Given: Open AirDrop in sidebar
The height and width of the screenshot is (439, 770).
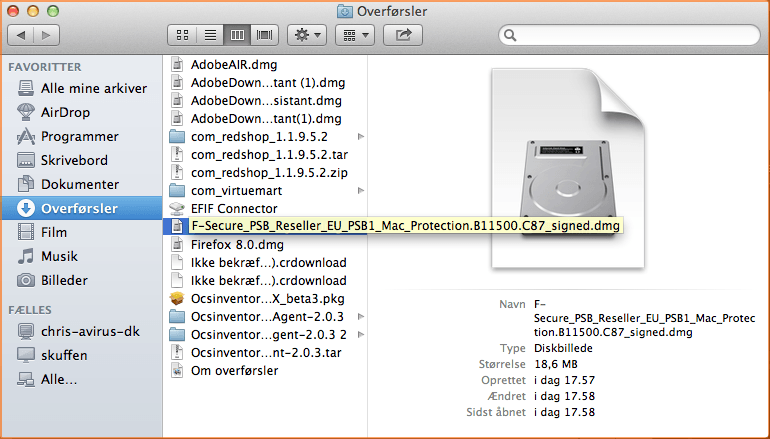Looking at the screenshot, I should 82,112.
